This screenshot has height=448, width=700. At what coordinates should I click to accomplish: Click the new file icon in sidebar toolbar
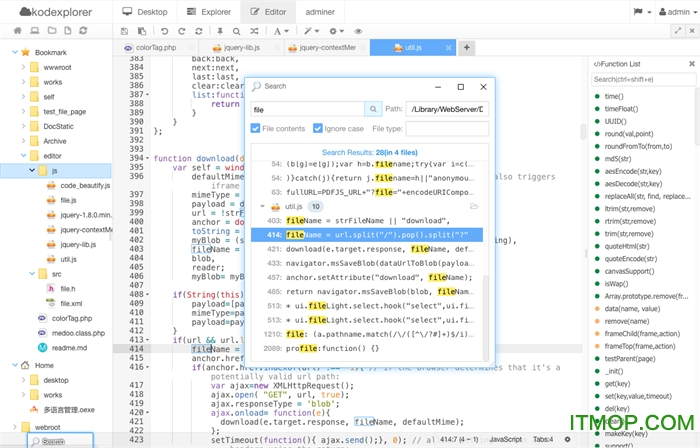(67, 30)
